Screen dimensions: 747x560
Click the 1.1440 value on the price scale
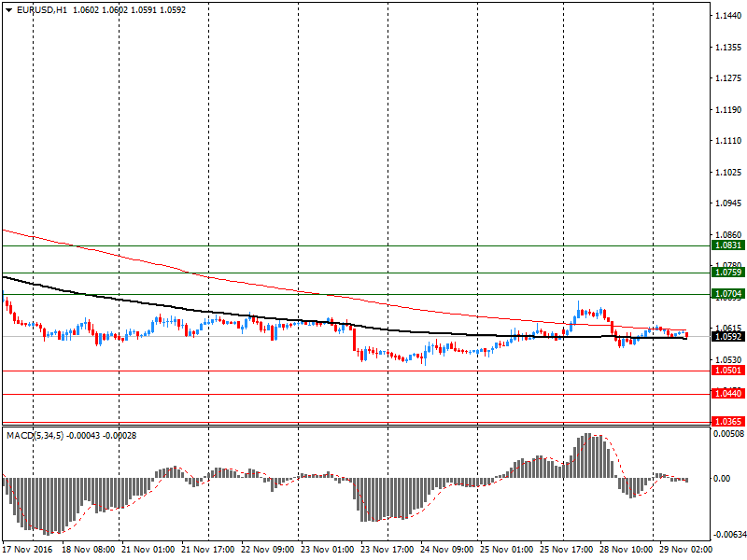[x=727, y=17]
